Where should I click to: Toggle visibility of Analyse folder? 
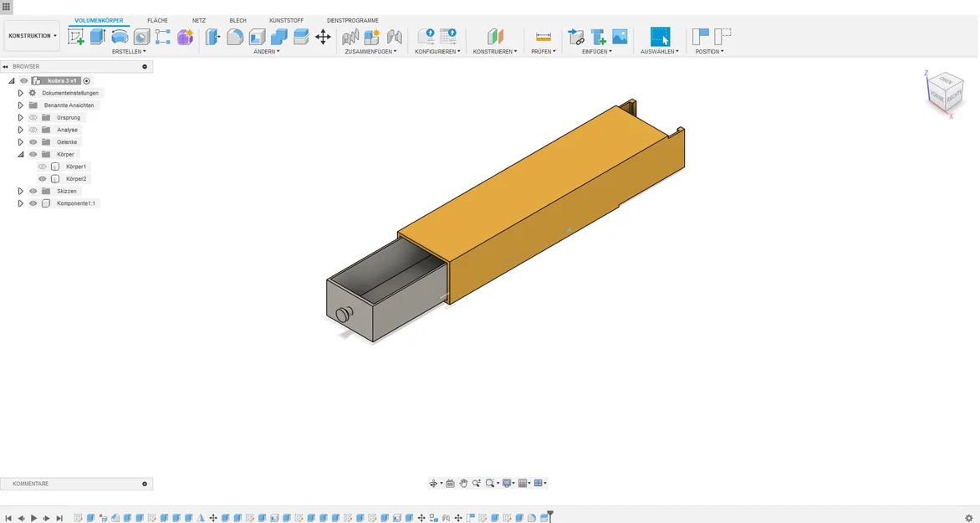pyautogui.click(x=33, y=131)
